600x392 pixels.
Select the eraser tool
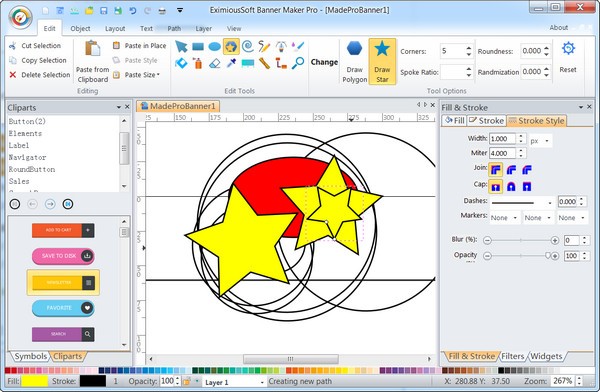click(x=215, y=63)
